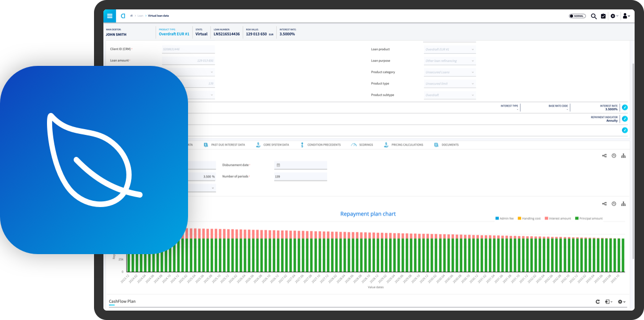The image size is (644, 320).
Task: Toggle Principal amount legend series
Action: pos(589,218)
